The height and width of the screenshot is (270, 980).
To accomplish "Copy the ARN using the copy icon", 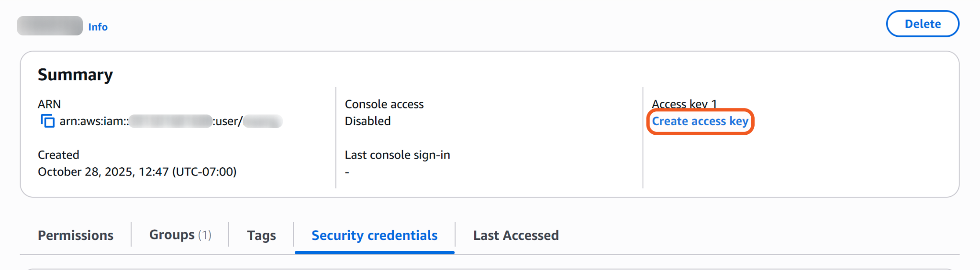I will (47, 121).
